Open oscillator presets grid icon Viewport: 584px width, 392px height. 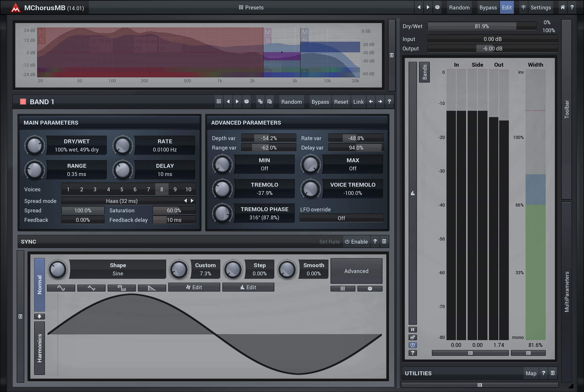coord(343,288)
